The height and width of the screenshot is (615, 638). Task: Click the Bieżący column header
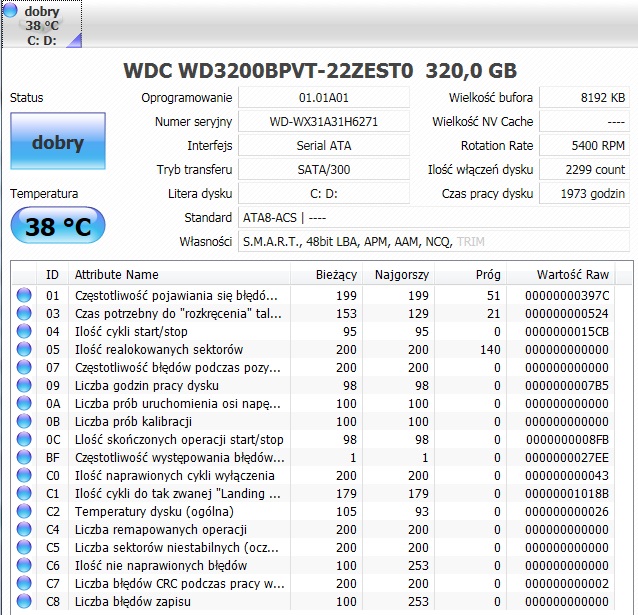tap(326, 275)
